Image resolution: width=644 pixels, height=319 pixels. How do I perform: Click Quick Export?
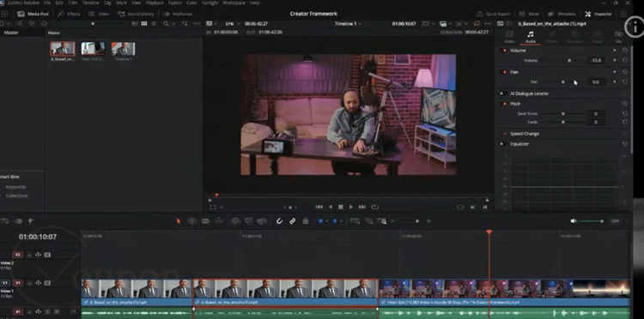point(493,14)
